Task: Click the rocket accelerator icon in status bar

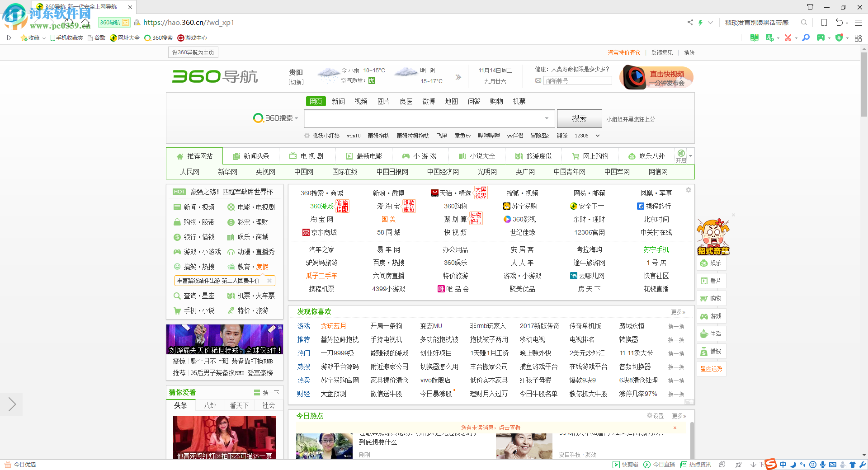Action: point(738,465)
